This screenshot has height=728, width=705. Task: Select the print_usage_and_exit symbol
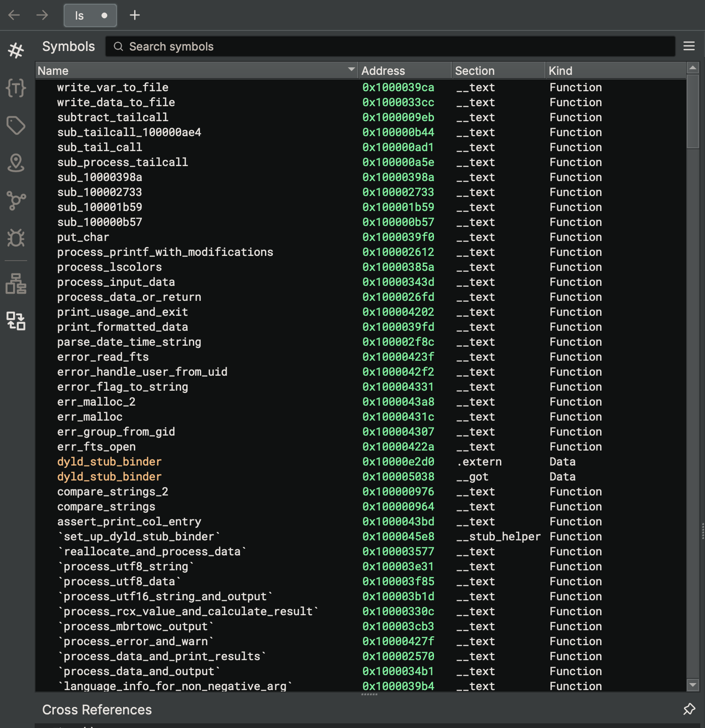click(x=123, y=312)
